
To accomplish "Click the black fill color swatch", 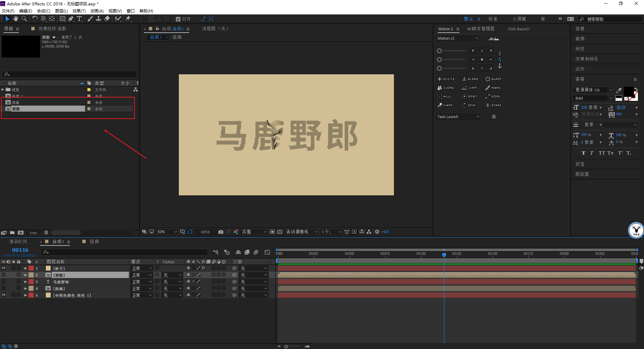I will point(628,91).
